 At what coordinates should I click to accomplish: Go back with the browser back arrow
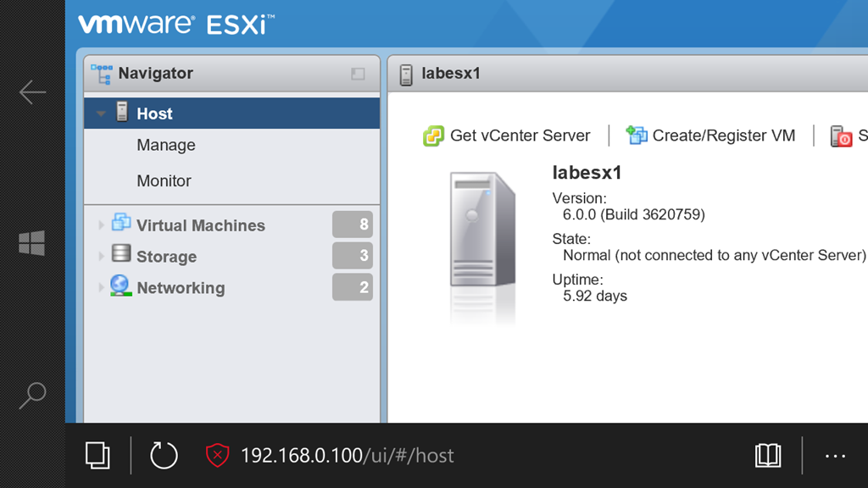(32, 91)
